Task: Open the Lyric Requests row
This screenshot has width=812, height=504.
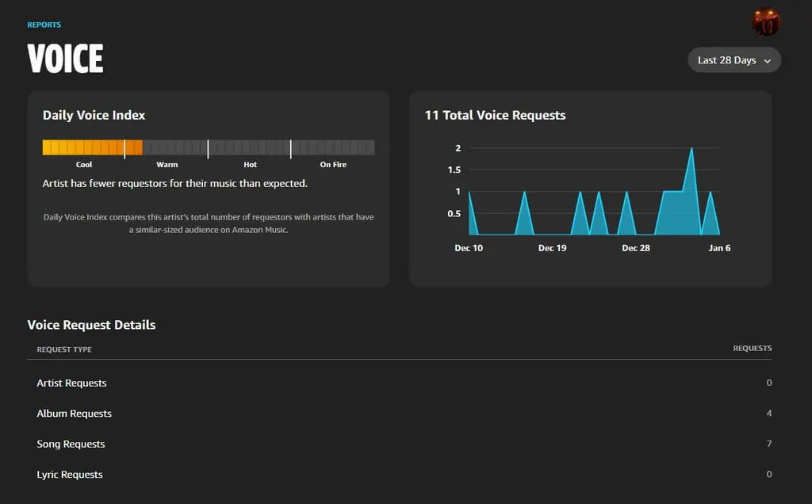Action: (x=70, y=475)
